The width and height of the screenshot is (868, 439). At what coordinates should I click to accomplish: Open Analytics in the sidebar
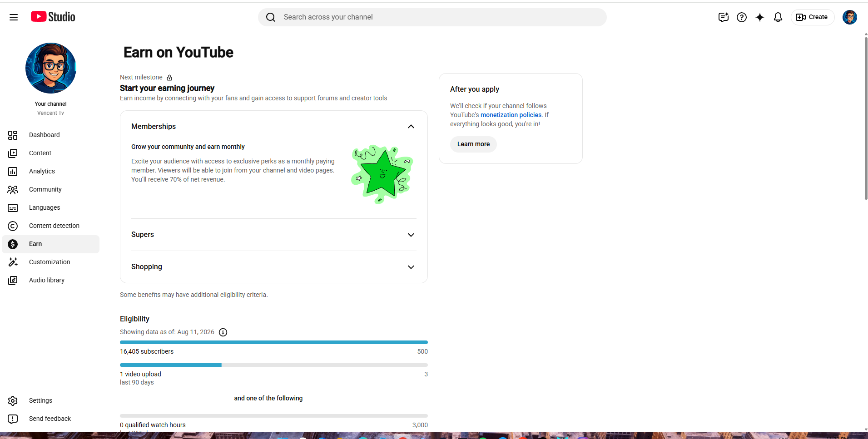pyautogui.click(x=42, y=171)
